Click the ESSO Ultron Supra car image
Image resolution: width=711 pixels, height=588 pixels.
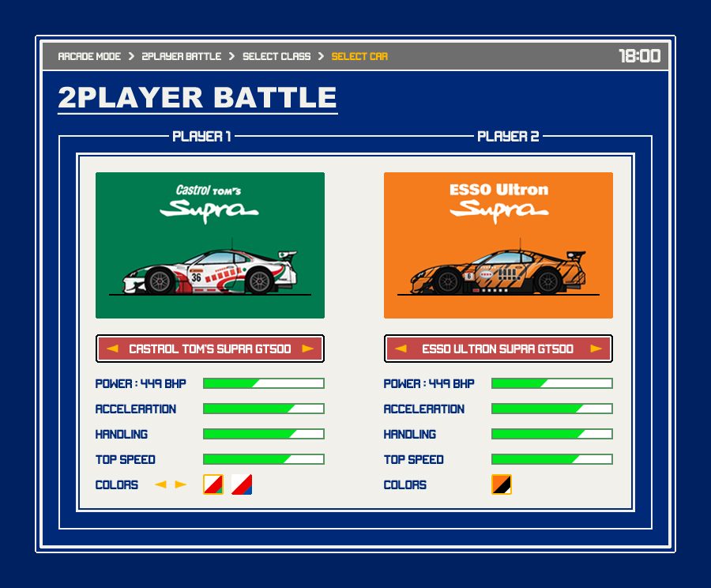498,245
